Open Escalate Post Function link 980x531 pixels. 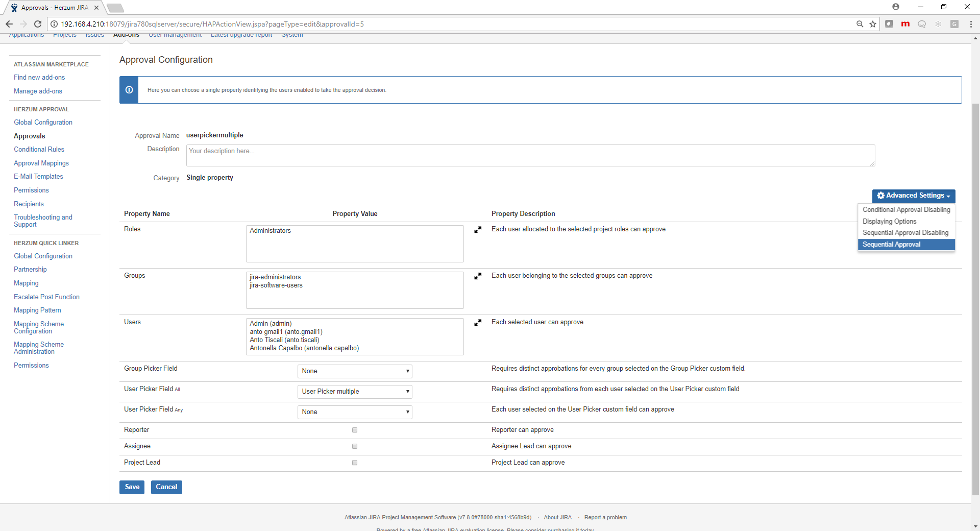coord(46,297)
